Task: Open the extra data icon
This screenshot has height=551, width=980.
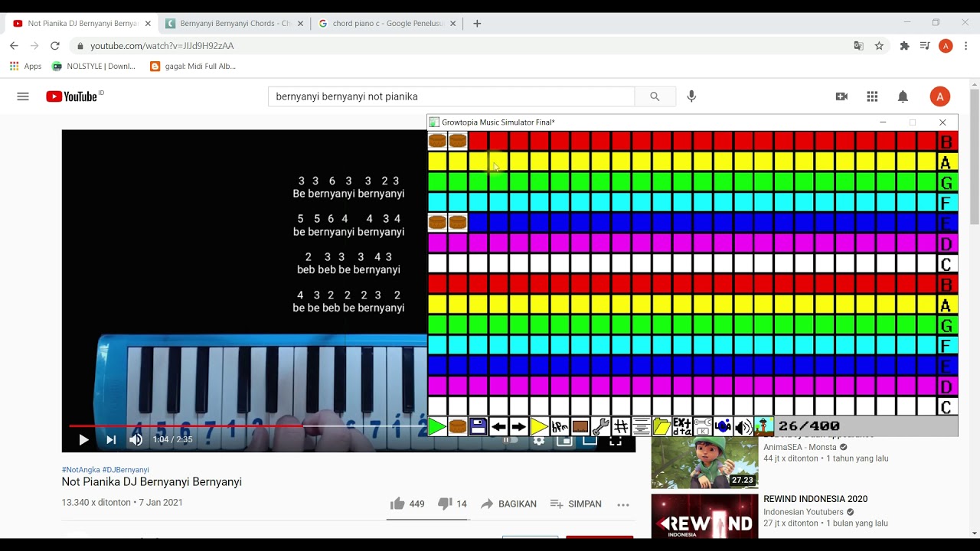Action: (682, 426)
